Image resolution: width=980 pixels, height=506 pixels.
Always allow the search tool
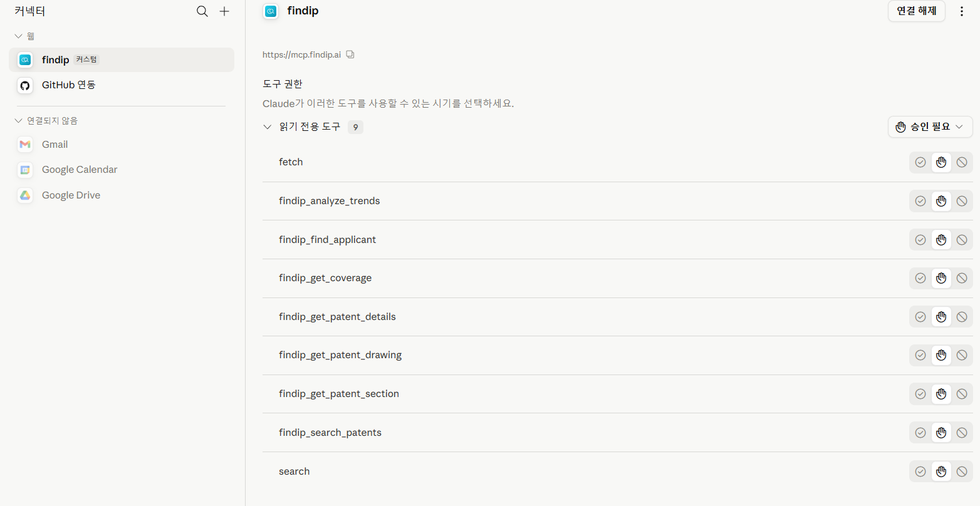[920, 472]
